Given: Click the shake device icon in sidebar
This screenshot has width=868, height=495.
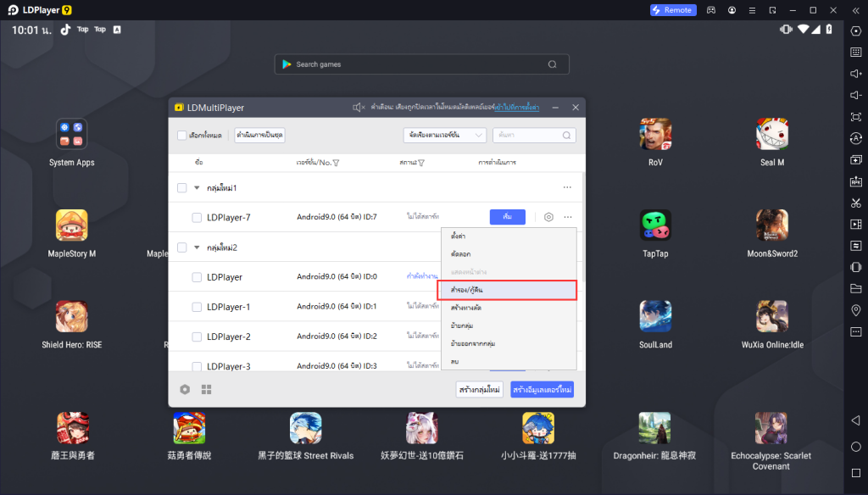Looking at the screenshot, I should 856,267.
